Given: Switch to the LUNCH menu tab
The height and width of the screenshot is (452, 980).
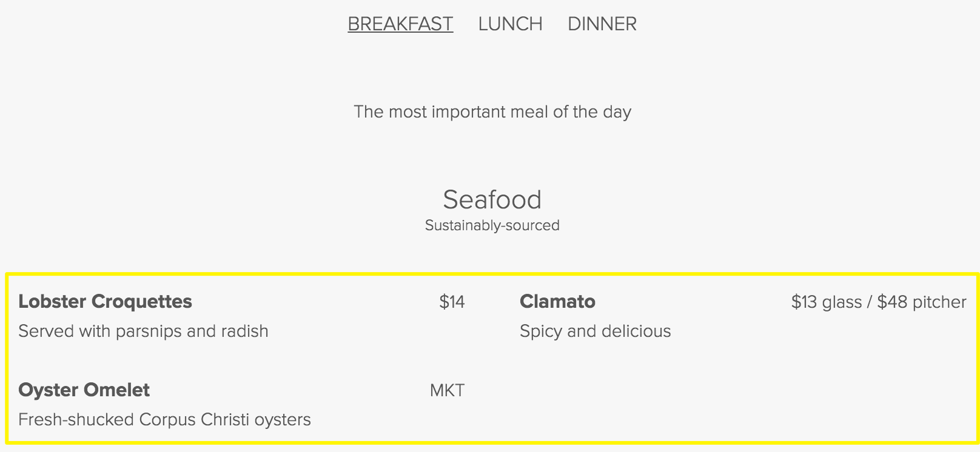Looking at the screenshot, I should point(510,24).
